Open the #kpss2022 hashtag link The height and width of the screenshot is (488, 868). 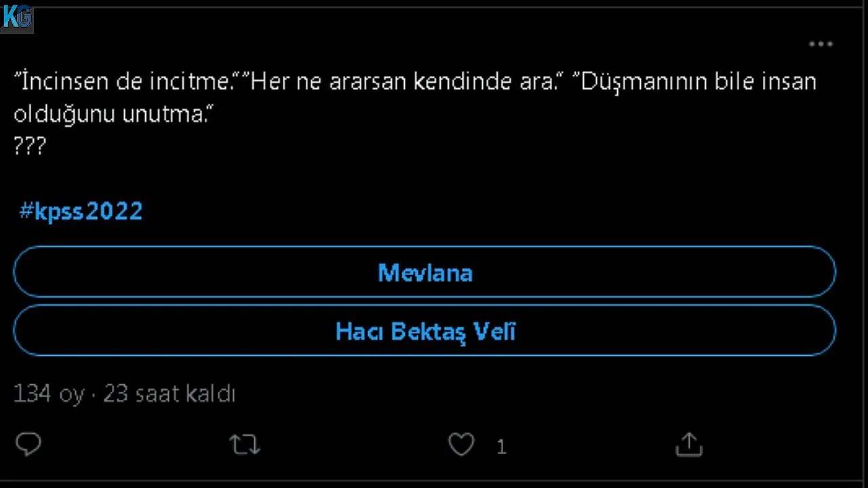81,211
